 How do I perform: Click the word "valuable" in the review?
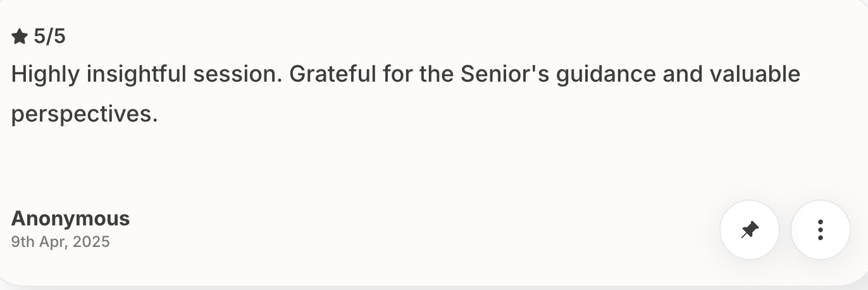tap(755, 75)
